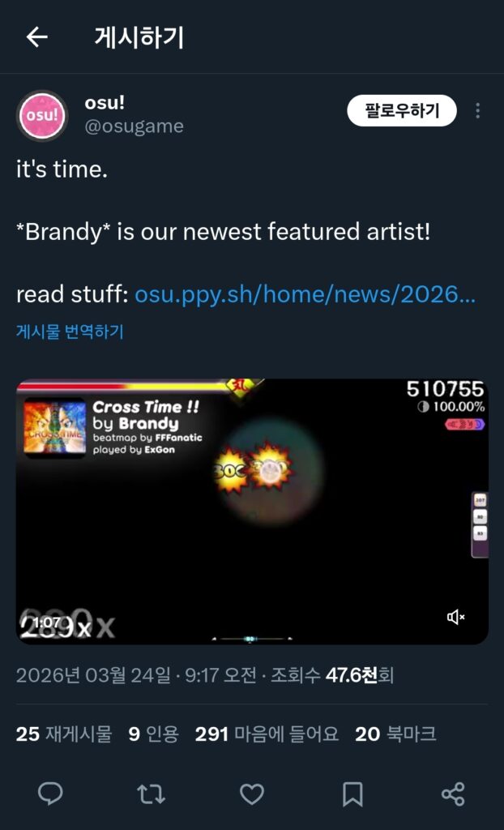View the 25 재게시물 reposts list

click(64, 734)
